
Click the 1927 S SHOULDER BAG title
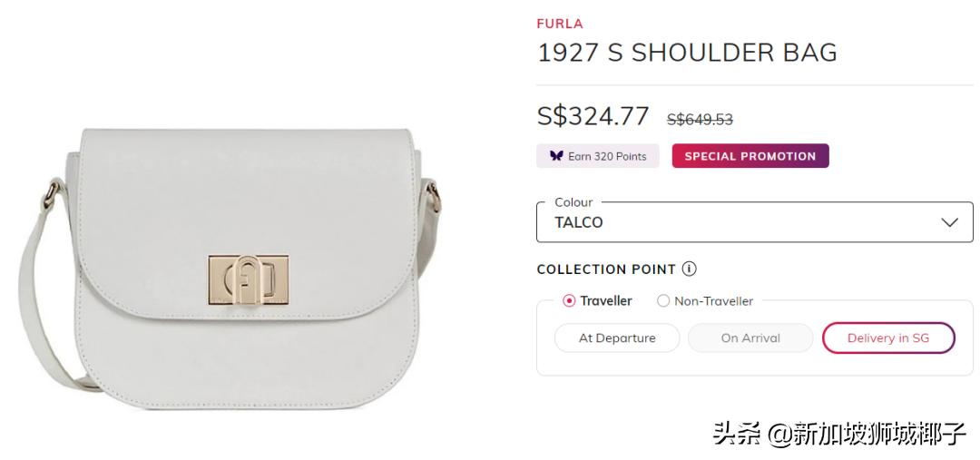click(x=687, y=53)
